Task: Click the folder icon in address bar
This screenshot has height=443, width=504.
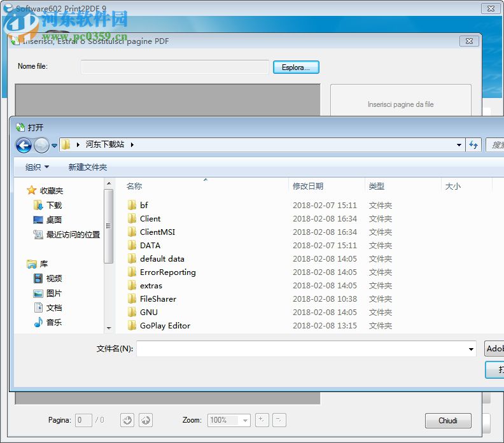Action: (66, 144)
